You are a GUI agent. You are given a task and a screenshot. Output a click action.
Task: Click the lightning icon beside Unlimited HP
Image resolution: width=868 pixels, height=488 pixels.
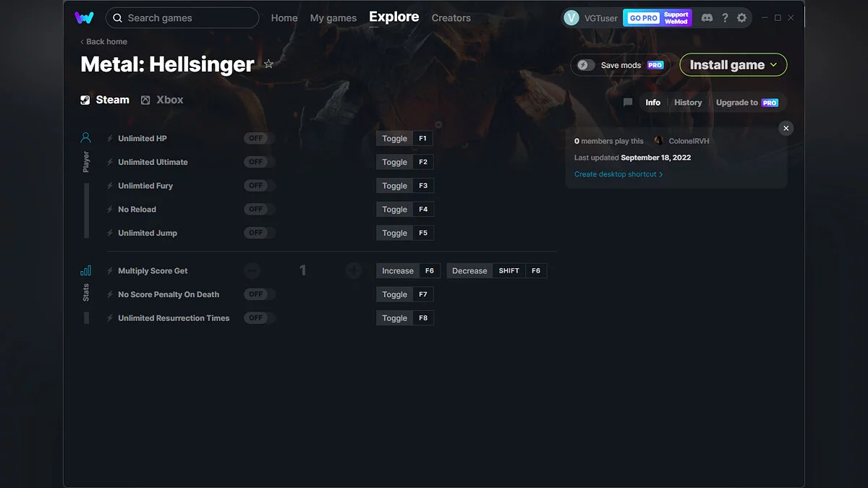coord(110,139)
